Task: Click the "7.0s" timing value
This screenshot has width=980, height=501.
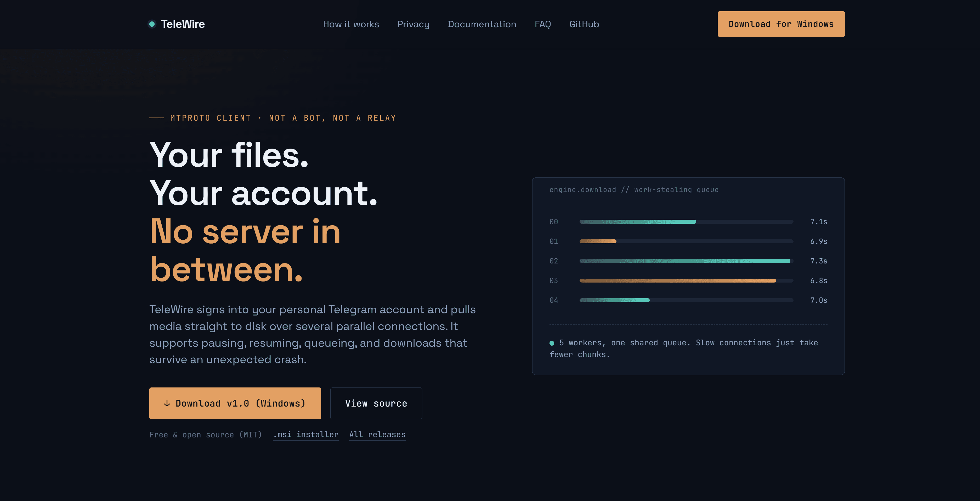Action: [819, 300]
